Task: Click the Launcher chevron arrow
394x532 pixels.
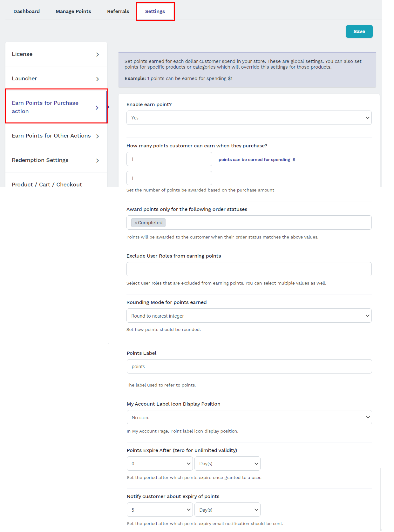Action: (x=98, y=79)
